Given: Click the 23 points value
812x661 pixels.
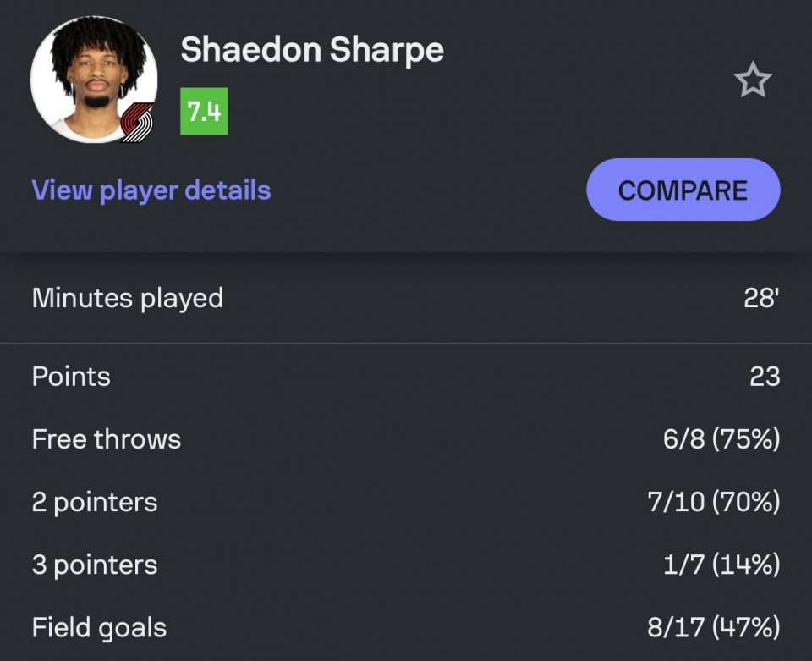Looking at the screenshot, I should tap(764, 377).
